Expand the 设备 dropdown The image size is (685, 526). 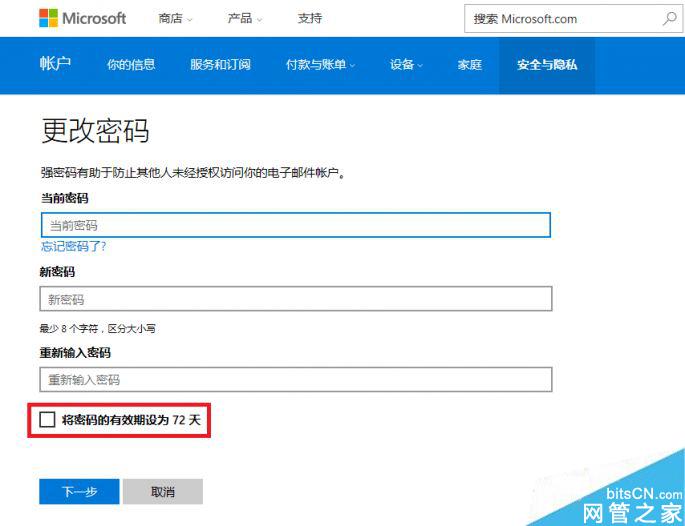tap(406, 65)
